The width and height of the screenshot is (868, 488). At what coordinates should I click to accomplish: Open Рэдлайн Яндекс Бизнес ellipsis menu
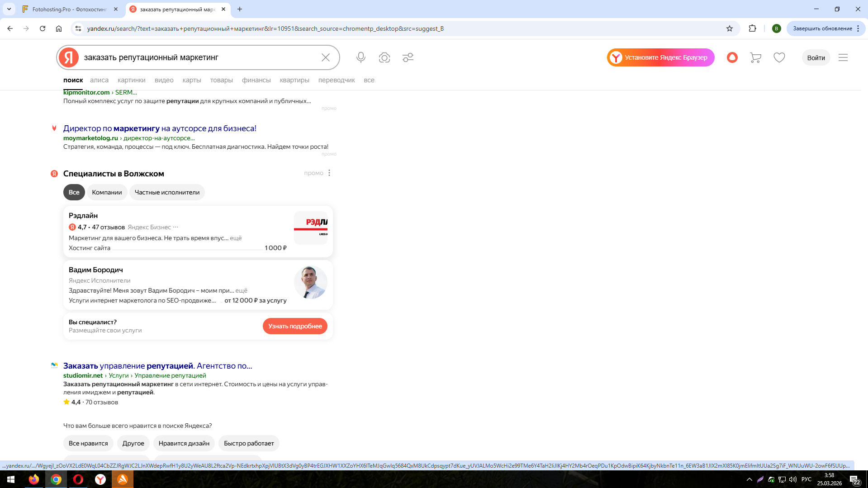pyautogui.click(x=175, y=227)
